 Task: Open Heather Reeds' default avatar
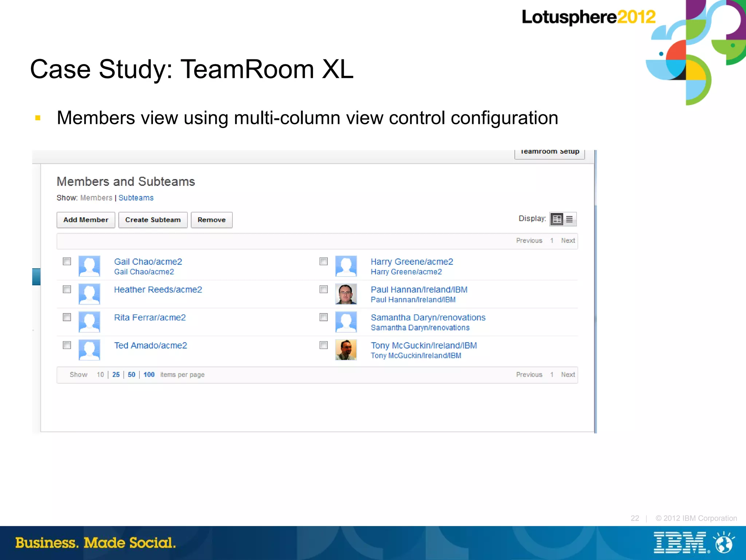89,294
